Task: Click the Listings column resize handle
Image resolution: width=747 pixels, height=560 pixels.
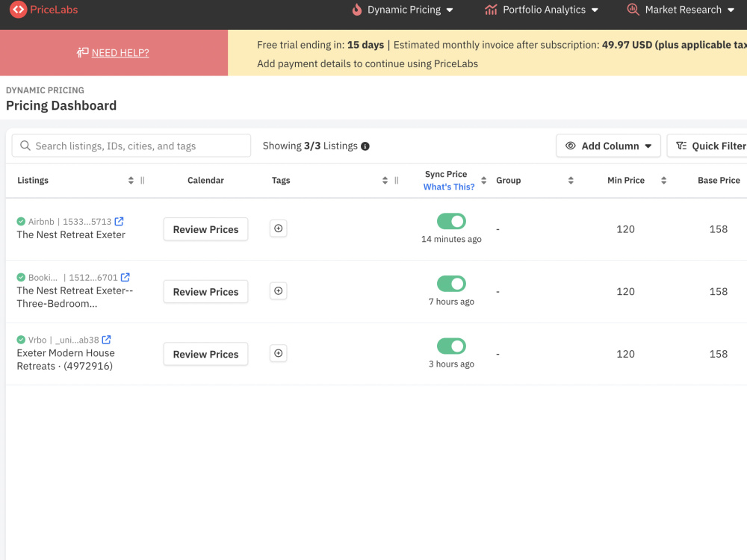Action: pos(143,181)
